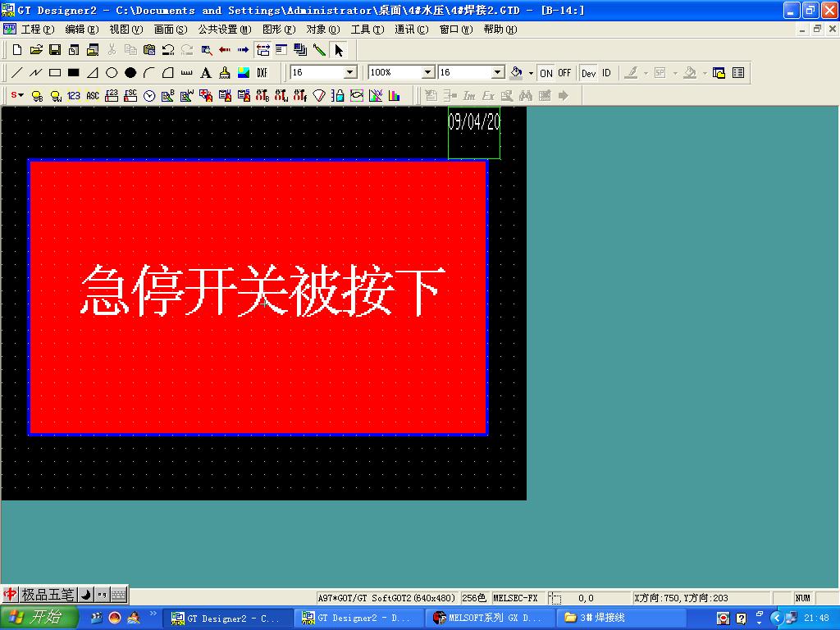Screen dimensions: 840x630
Task: Click the 开始 Start button
Action: (x=39, y=618)
